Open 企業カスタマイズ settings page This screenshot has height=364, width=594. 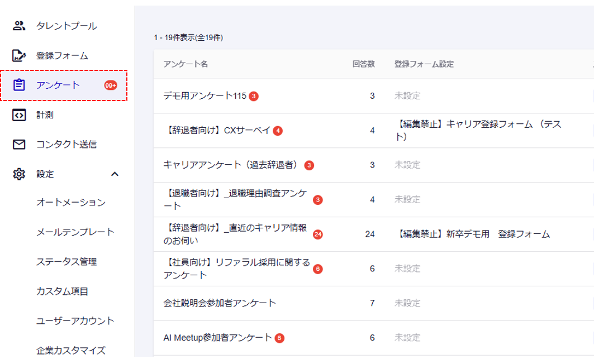pos(70,350)
